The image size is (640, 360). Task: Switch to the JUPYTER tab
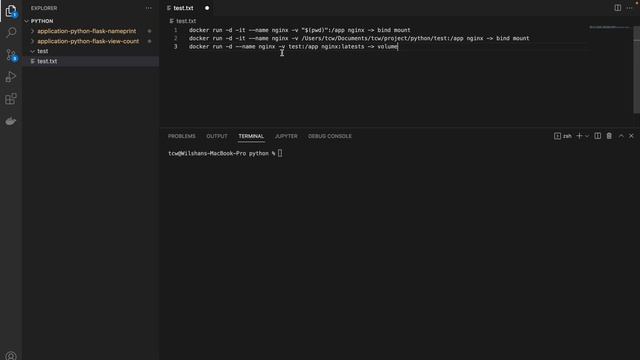[x=286, y=136]
